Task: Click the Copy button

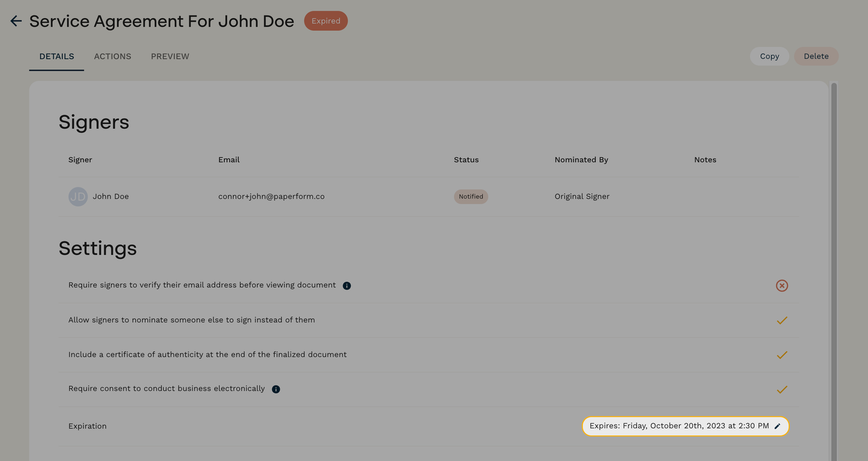Action: (769, 56)
